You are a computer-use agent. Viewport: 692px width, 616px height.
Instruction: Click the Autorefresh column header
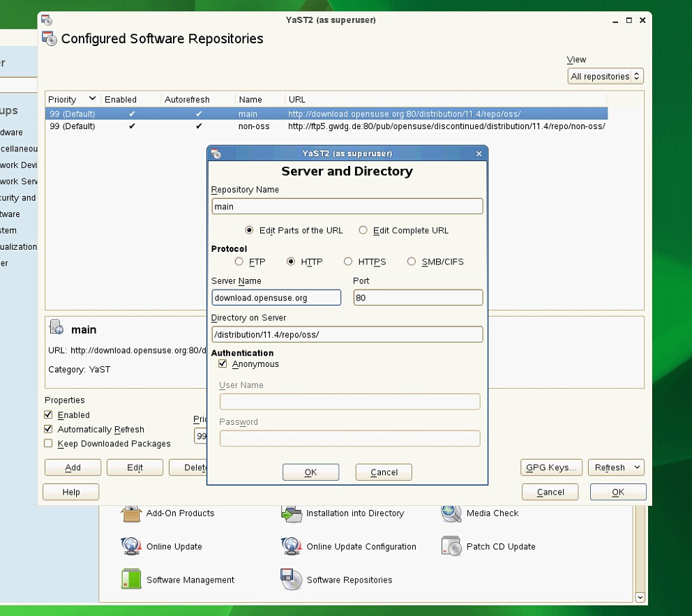(x=197, y=99)
